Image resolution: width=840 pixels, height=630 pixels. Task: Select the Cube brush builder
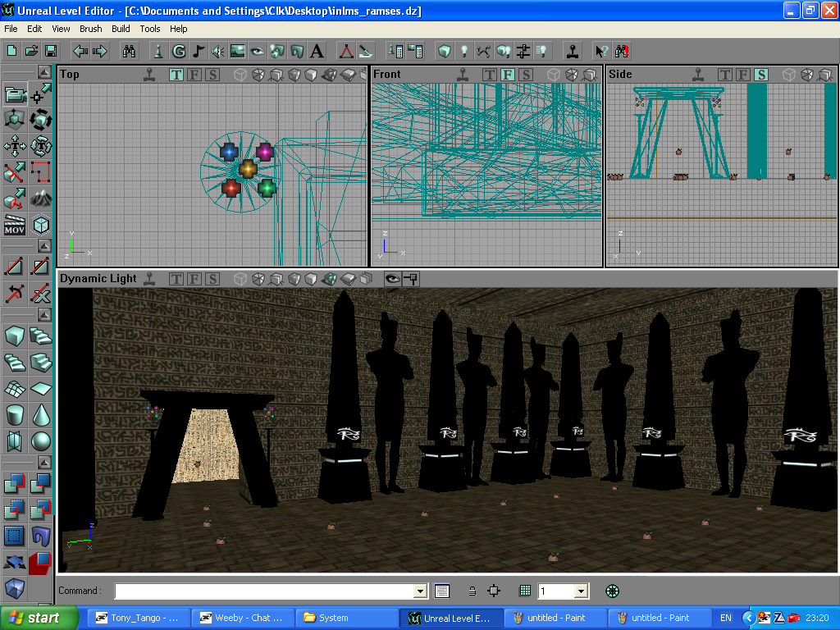15,336
